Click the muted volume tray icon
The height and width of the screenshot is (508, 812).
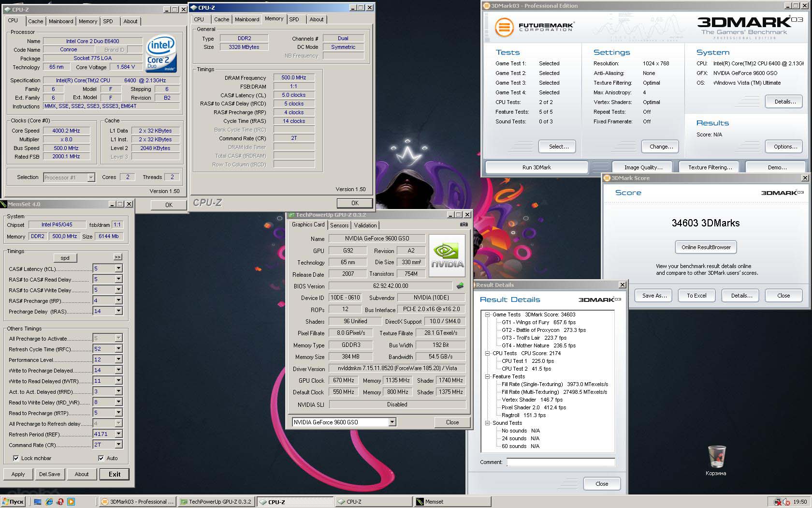click(786, 502)
